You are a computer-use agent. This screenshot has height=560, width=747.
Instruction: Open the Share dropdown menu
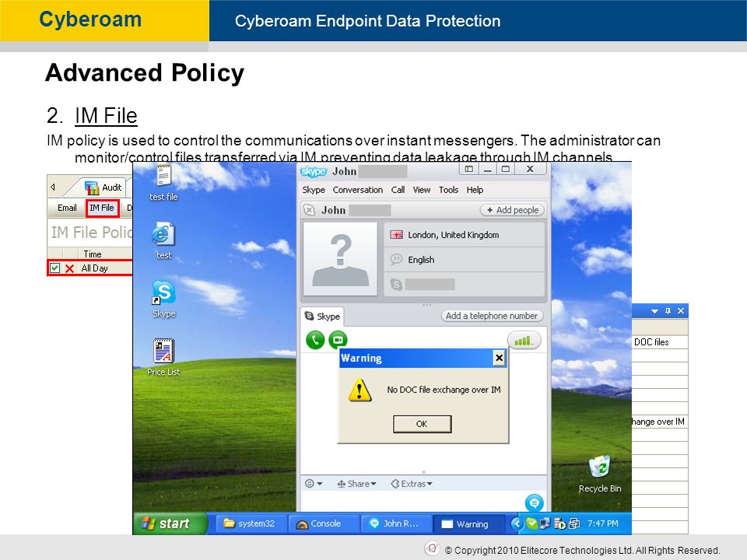[357, 484]
